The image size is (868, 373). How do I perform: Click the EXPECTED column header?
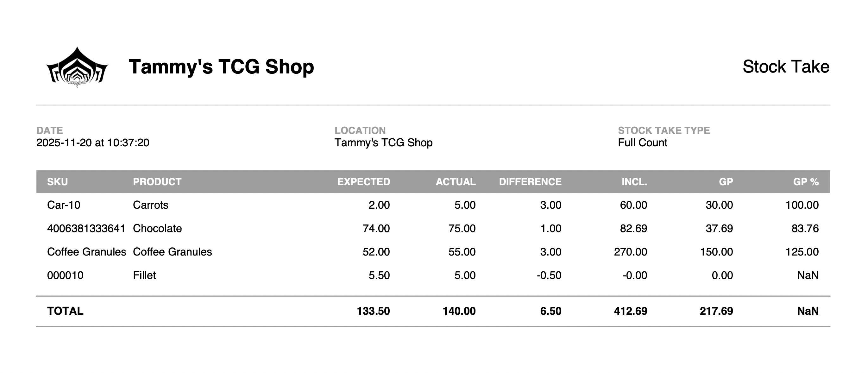pyautogui.click(x=363, y=182)
